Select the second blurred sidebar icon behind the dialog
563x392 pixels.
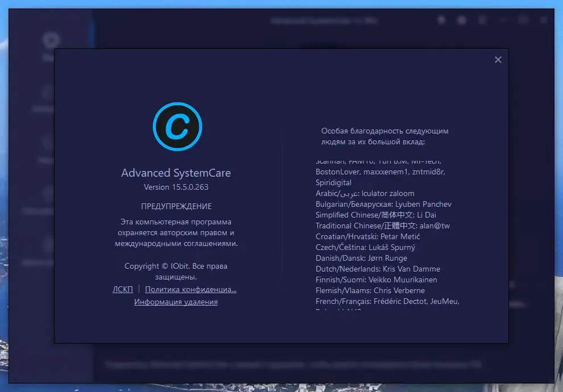point(48,93)
